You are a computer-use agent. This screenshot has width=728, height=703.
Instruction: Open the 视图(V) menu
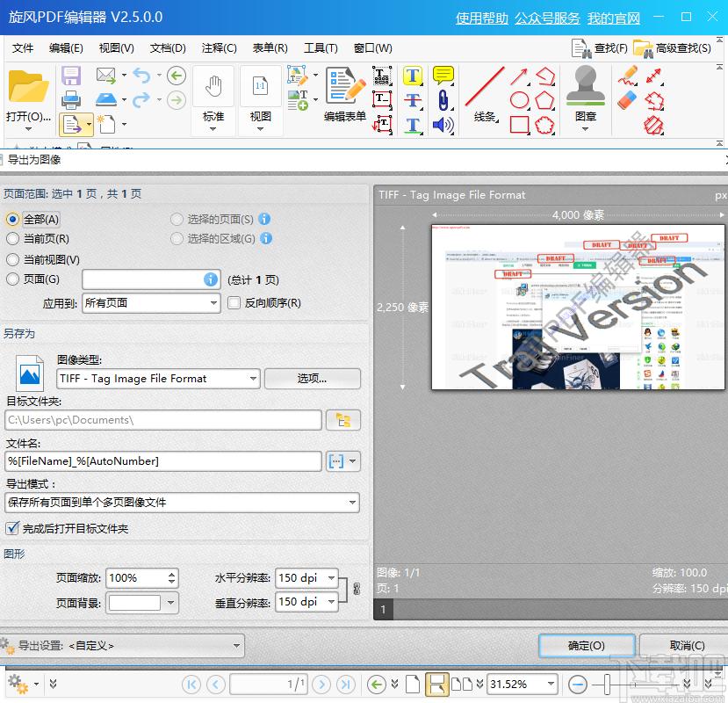click(x=117, y=47)
